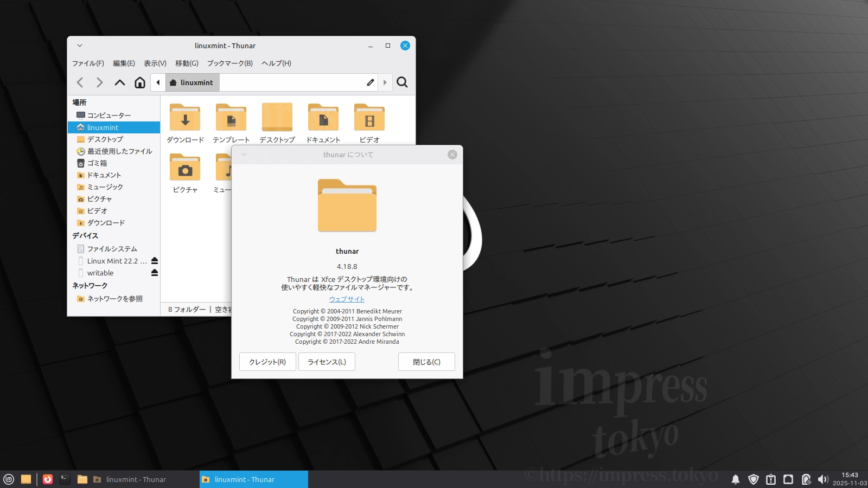Open notifications via the bell tray icon

coord(736,479)
